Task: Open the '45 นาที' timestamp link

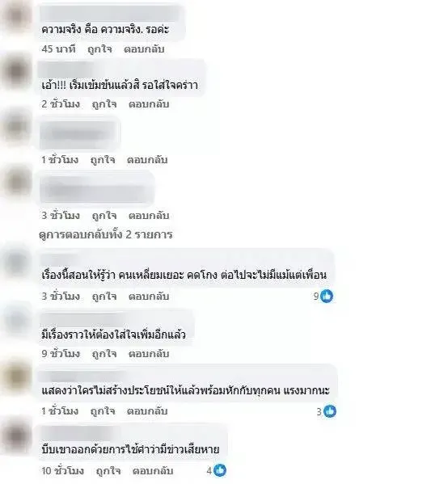Action: (x=58, y=49)
